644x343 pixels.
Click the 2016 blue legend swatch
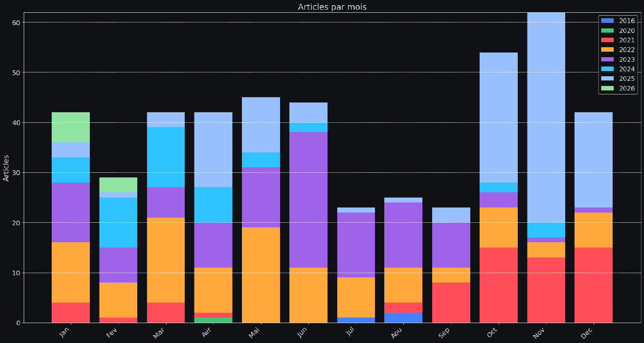pyautogui.click(x=608, y=21)
